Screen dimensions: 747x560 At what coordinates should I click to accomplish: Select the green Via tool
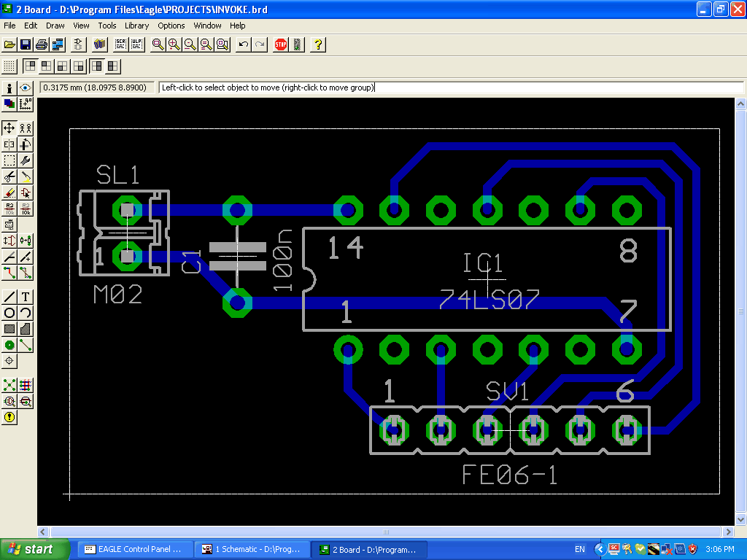[x=9, y=345]
